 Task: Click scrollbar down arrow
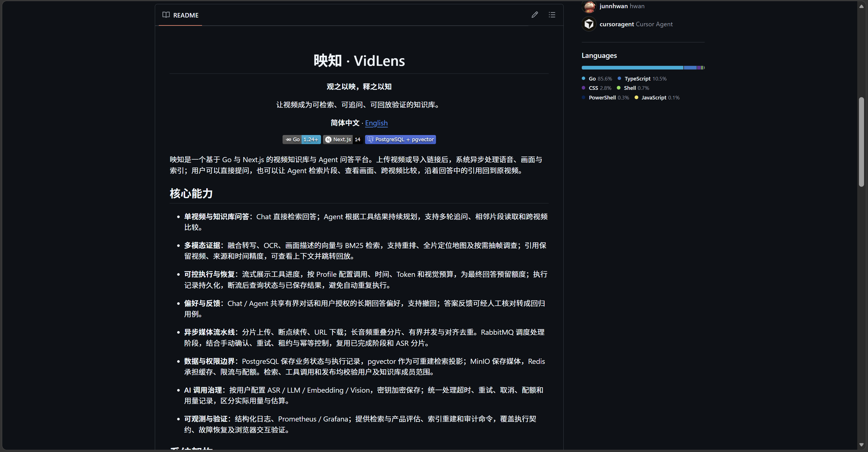click(x=861, y=445)
